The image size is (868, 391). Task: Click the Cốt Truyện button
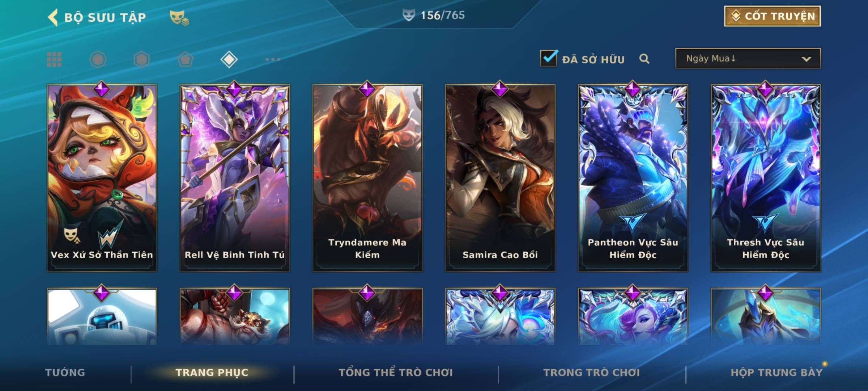pyautogui.click(x=772, y=16)
